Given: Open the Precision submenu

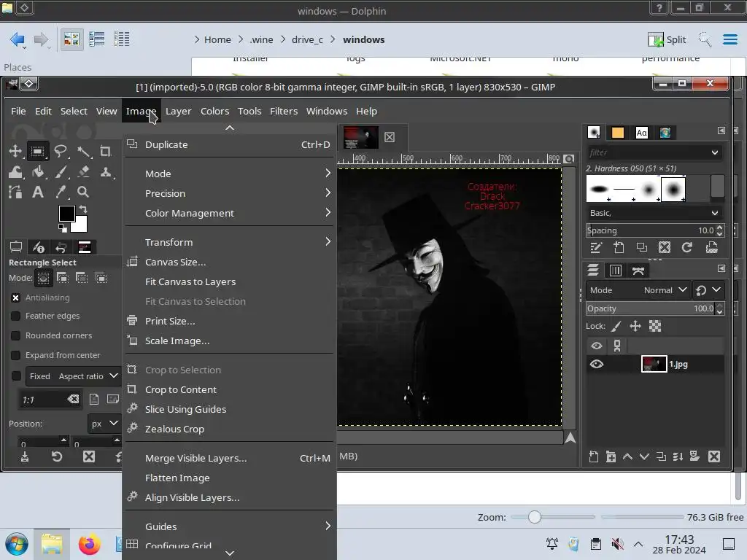Looking at the screenshot, I should click(x=229, y=193).
